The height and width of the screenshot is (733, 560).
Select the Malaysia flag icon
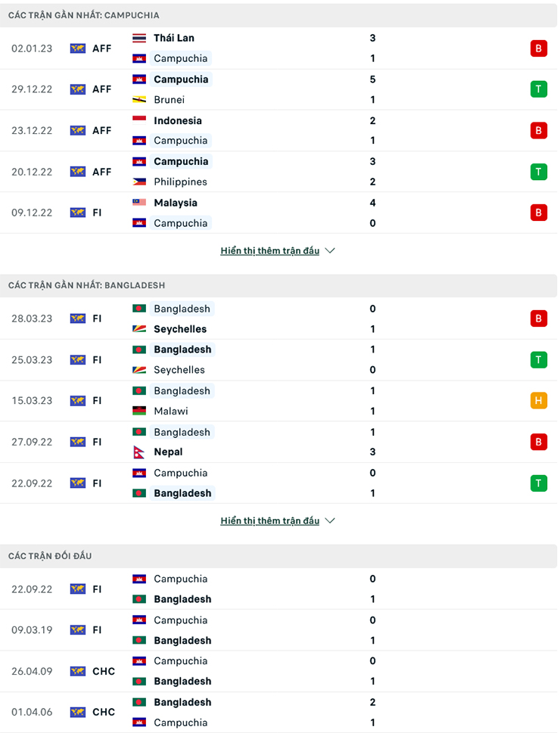[138, 203]
